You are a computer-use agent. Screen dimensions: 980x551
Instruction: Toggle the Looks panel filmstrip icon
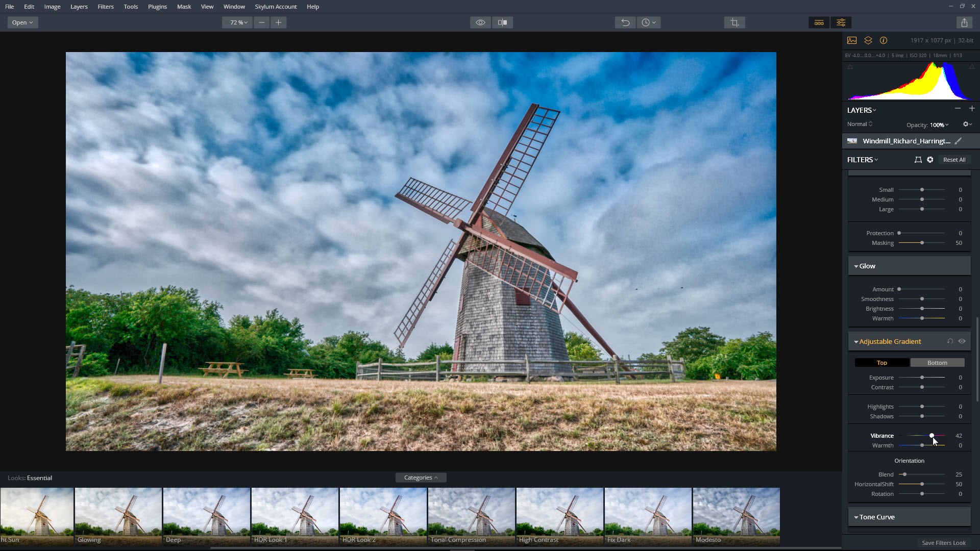click(819, 22)
